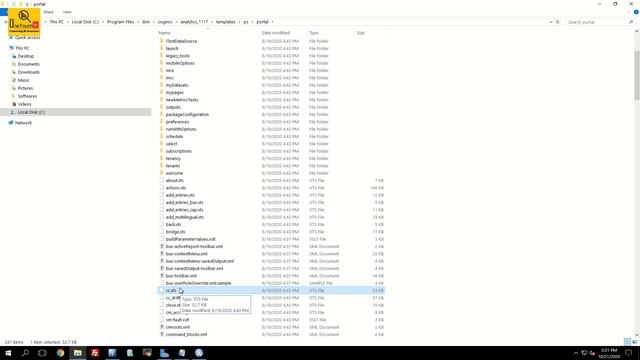The width and height of the screenshot is (640, 360).
Task: Select the about.xts file icon
Action: [162, 180]
